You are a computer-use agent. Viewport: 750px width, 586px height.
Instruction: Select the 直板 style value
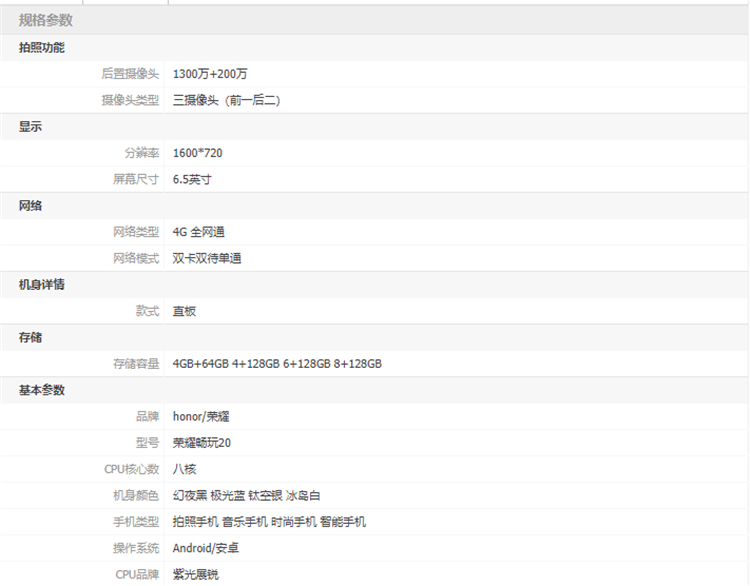[184, 311]
